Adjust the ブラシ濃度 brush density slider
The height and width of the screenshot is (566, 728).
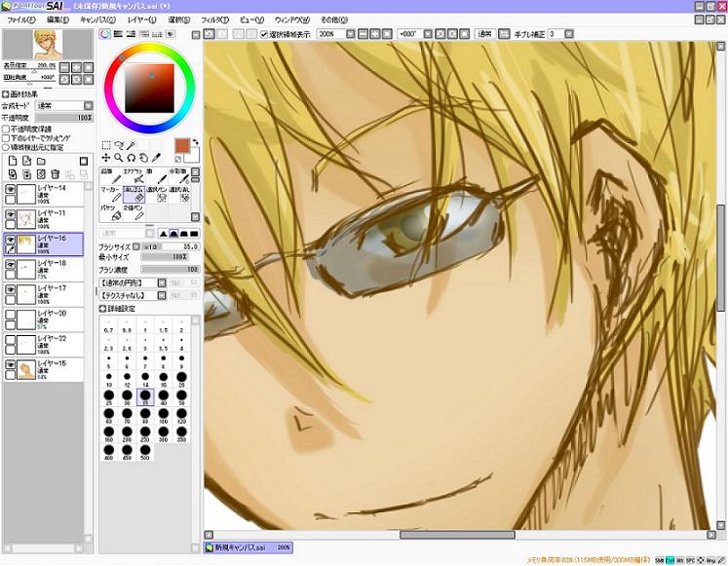pyautogui.click(x=171, y=270)
